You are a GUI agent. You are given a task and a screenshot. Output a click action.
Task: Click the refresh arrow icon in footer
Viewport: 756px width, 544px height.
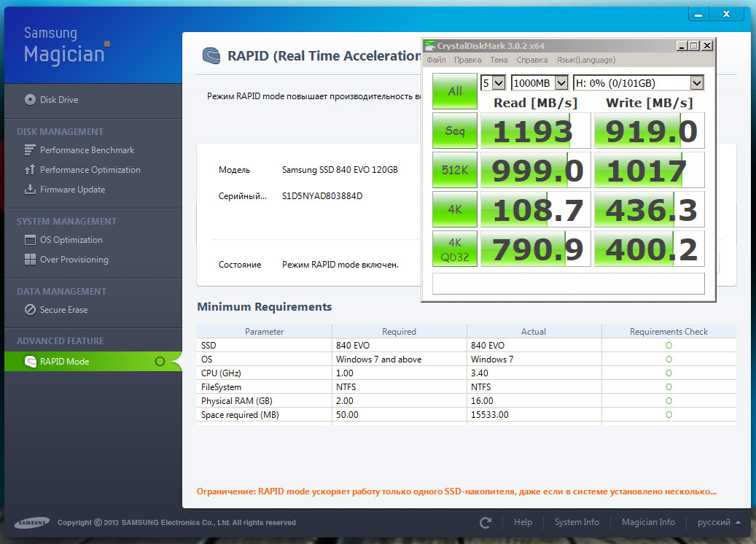coord(486,522)
